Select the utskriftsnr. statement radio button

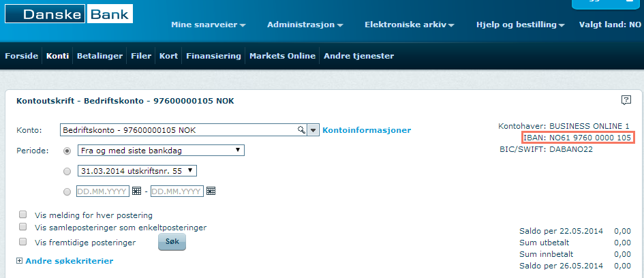(x=67, y=171)
